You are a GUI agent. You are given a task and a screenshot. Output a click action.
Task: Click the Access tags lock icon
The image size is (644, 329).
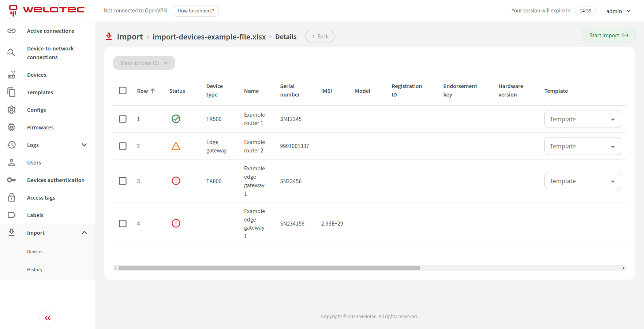tap(12, 197)
